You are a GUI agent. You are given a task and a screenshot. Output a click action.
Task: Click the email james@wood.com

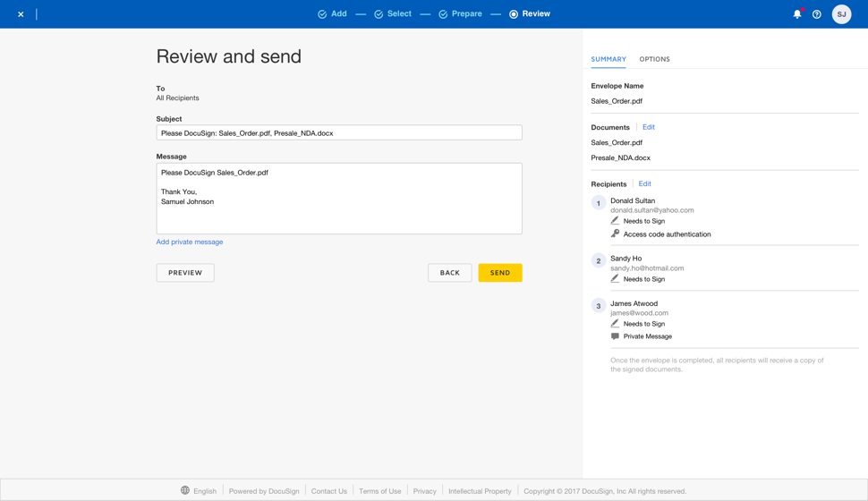(640, 313)
